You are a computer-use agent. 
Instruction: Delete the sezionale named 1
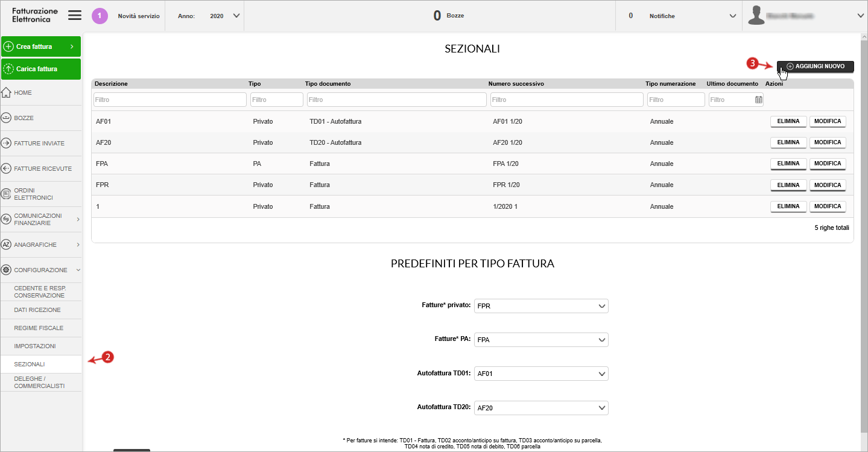pyautogui.click(x=788, y=206)
